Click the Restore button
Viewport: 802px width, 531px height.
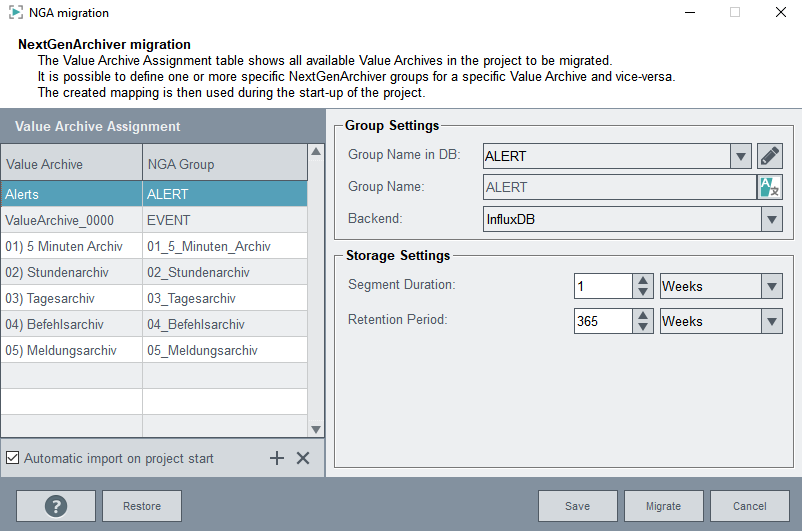click(142, 506)
